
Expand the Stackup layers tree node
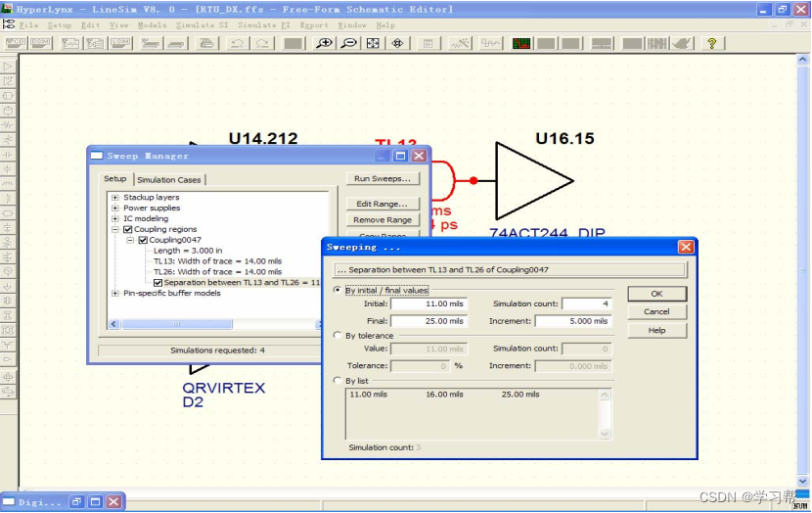pyautogui.click(x=115, y=198)
